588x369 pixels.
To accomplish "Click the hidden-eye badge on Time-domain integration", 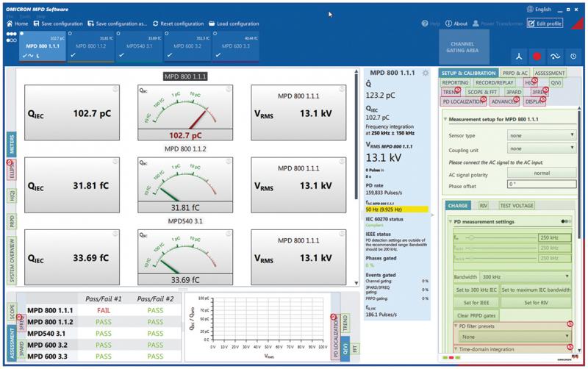I will pos(570,347).
